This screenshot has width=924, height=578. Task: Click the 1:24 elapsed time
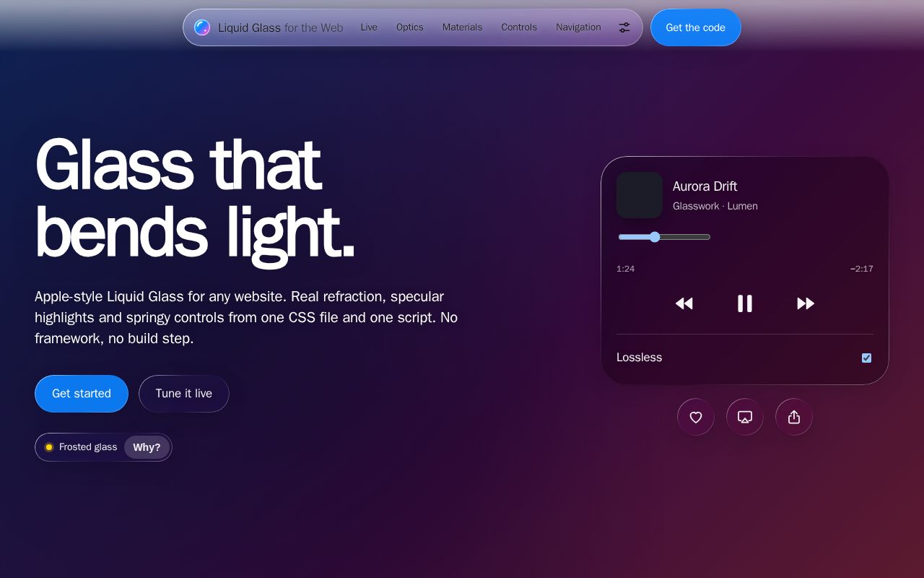coord(625,269)
